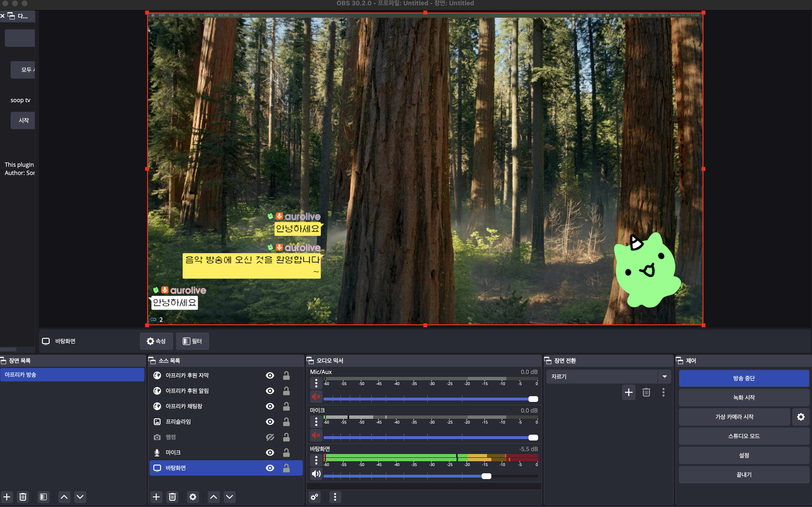
Task: Select 아프리카 후원 자막 source item
Action: tap(187, 376)
